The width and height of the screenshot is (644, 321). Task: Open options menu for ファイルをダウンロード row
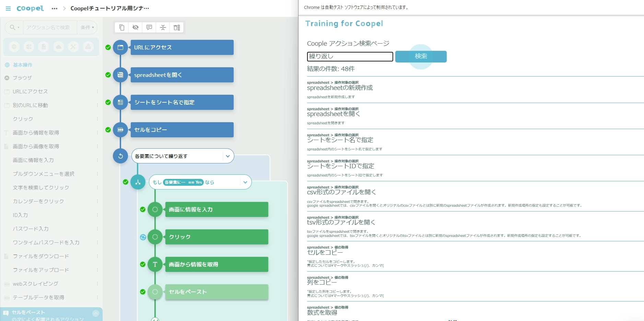coord(97,256)
